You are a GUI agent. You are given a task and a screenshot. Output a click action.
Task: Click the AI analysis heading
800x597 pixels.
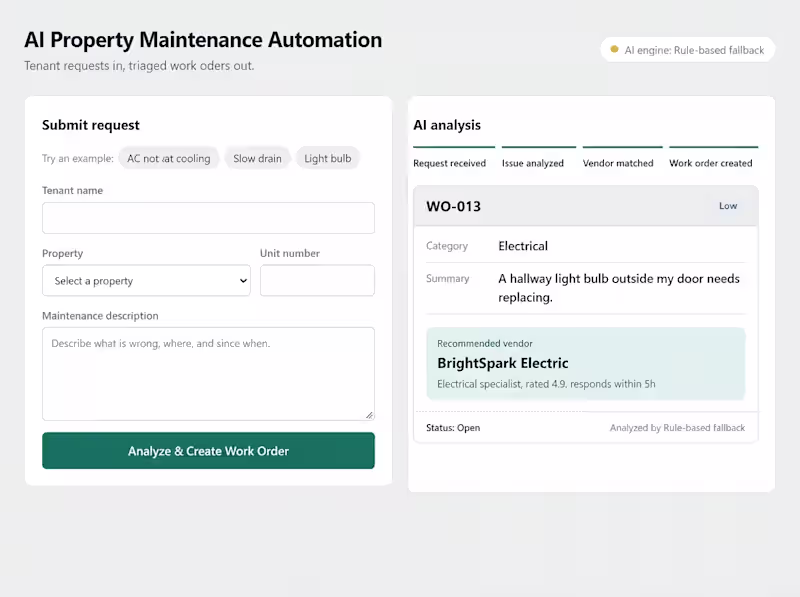point(447,125)
